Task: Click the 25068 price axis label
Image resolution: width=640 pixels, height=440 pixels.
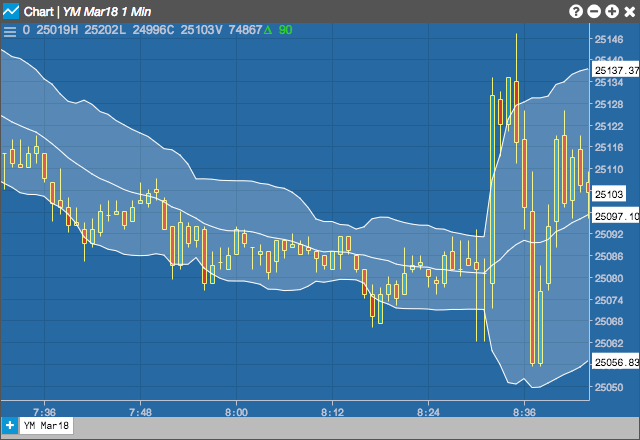Action: (x=609, y=321)
